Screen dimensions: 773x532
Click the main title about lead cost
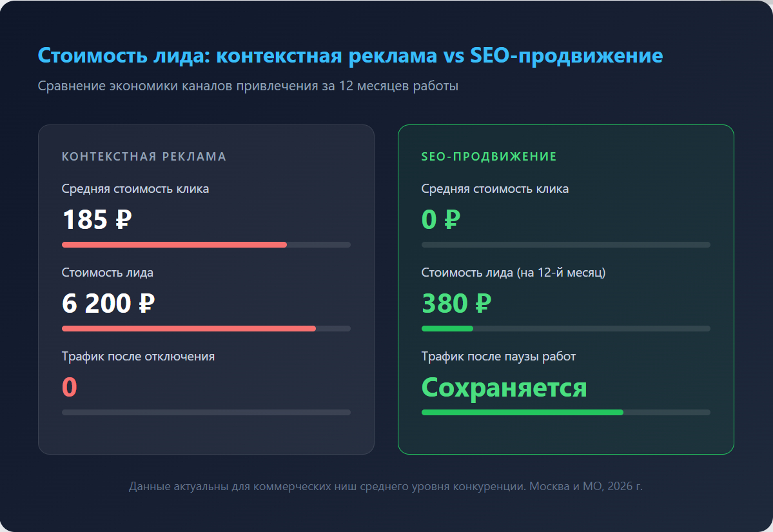(x=350, y=55)
